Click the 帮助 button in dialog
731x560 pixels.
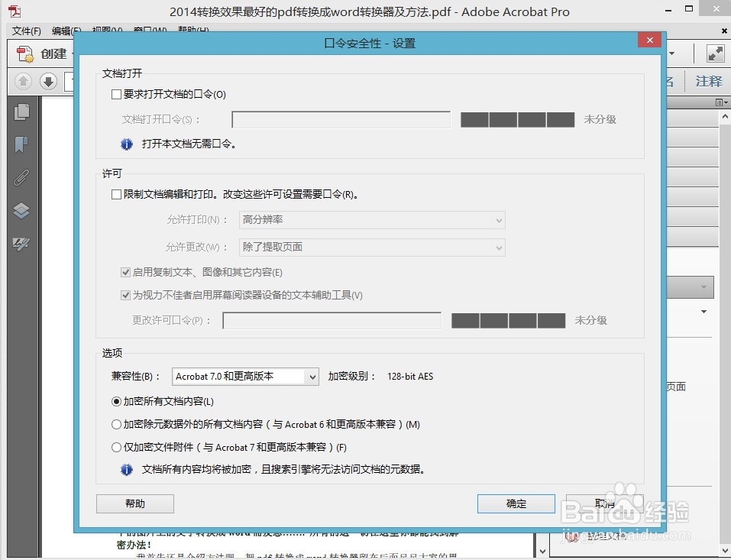point(135,503)
